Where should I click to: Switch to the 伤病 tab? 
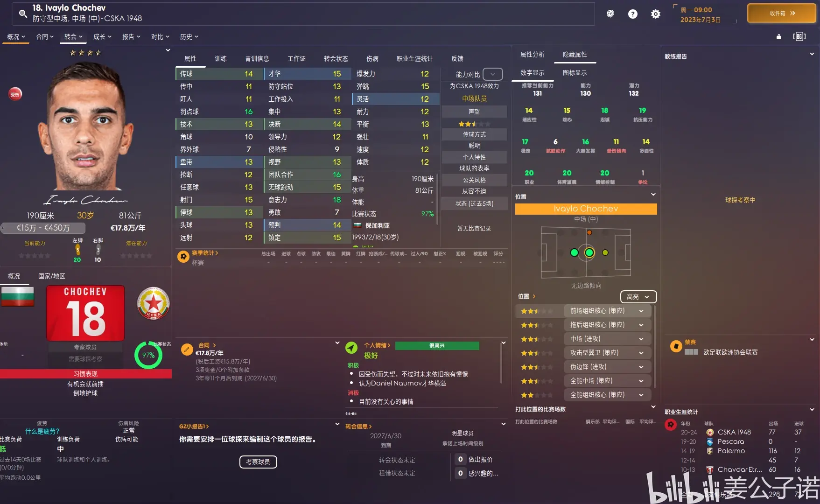click(372, 59)
